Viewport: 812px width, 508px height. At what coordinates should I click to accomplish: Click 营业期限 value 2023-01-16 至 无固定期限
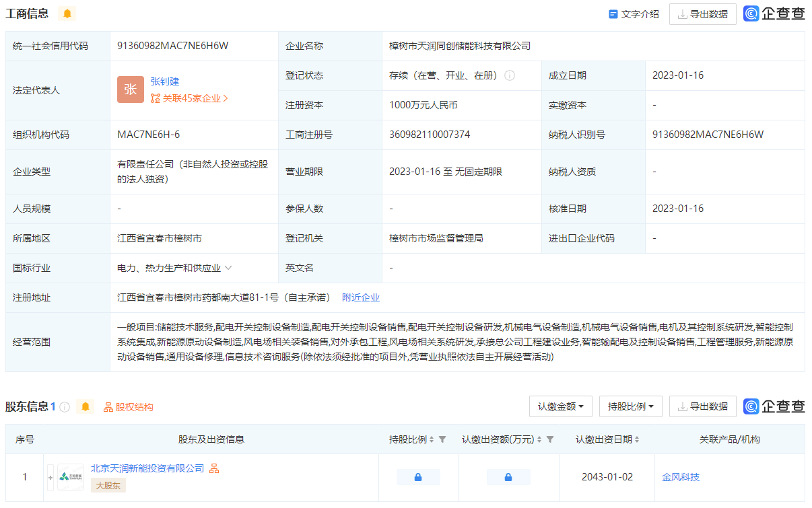pos(446,172)
